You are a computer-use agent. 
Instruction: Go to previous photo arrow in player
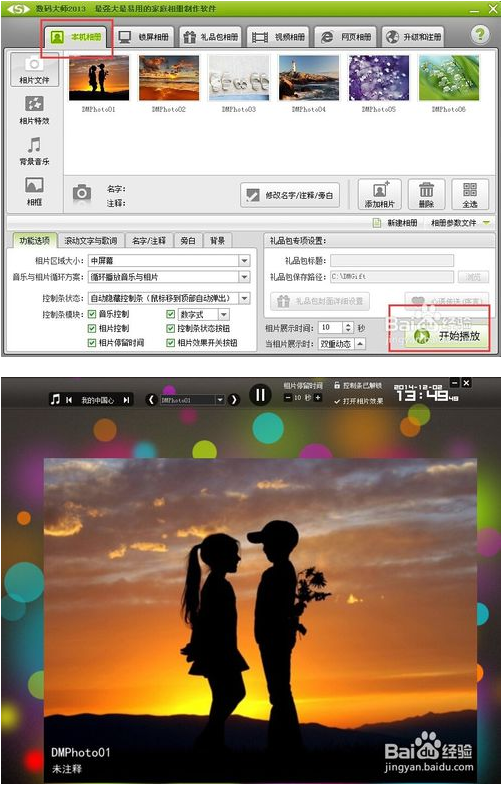(151, 400)
